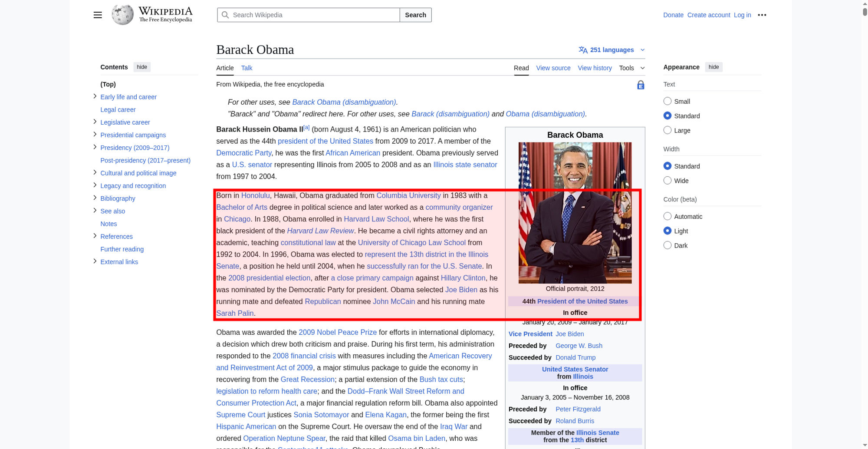Expand the Presidential campaigns contents section
This screenshot has height=449, width=868.
[x=95, y=135]
